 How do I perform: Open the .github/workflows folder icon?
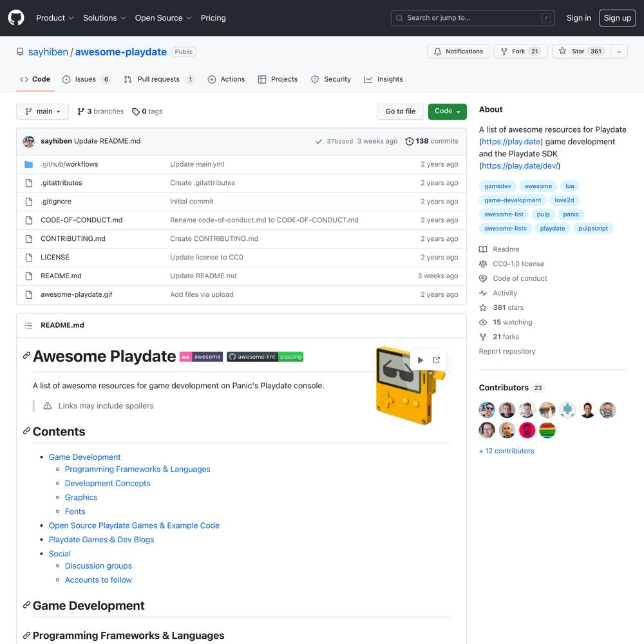(x=29, y=164)
